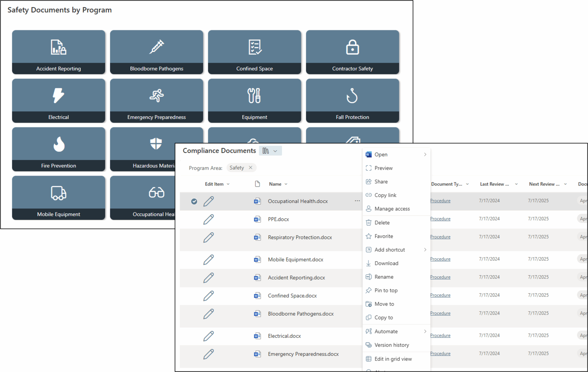Expand the Open submenu chevron

pos(425,154)
